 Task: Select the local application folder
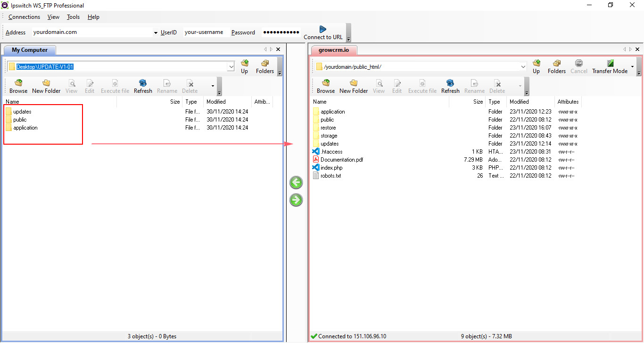[22, 128]
